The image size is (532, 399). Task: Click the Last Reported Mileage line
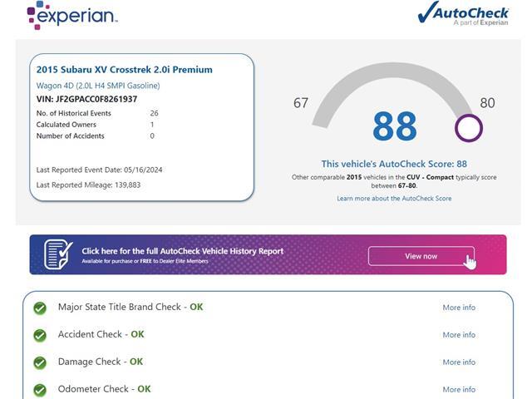[88, 185]
